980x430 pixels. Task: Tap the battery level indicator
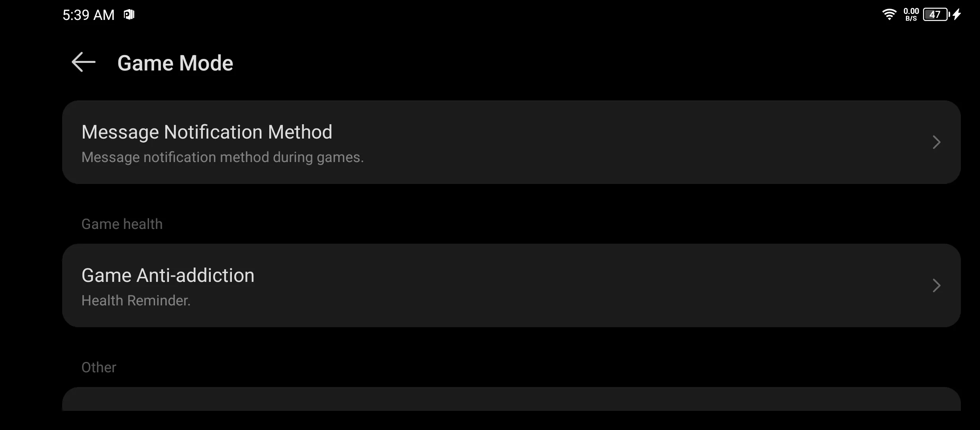pyautogui.click(x=937, y=15)
